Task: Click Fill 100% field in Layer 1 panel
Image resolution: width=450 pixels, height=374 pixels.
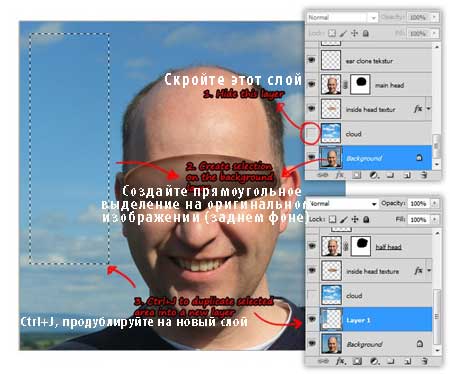Action: pos(419,219)
